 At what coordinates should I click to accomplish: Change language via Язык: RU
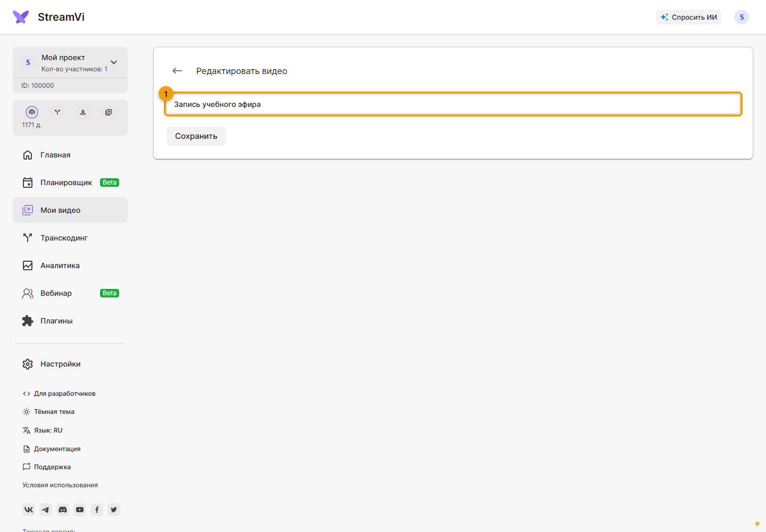[43, 430]
